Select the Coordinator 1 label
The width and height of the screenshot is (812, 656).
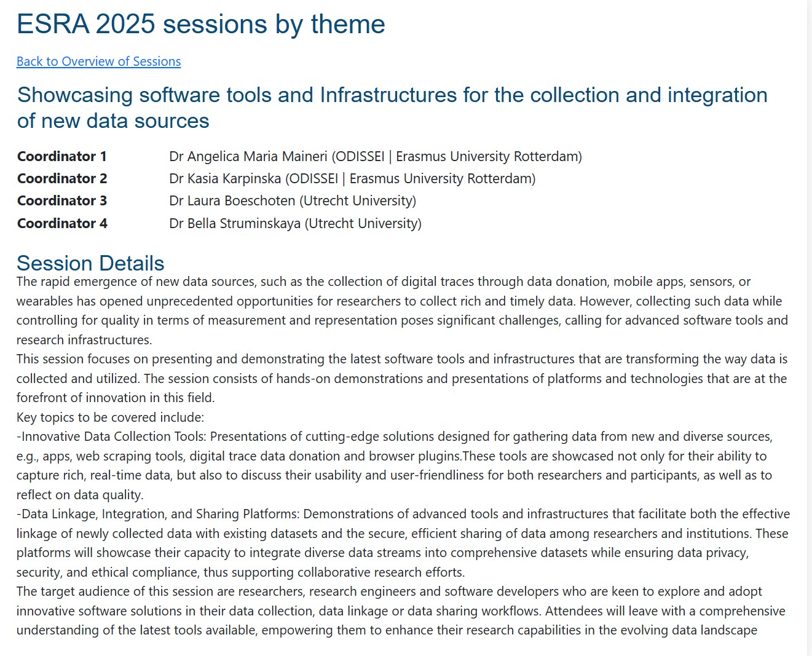[62, 156]
